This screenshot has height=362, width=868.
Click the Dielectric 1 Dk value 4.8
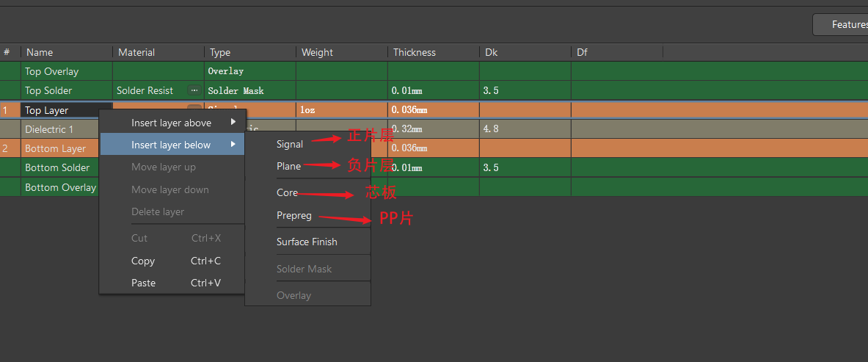pos(492,128)
